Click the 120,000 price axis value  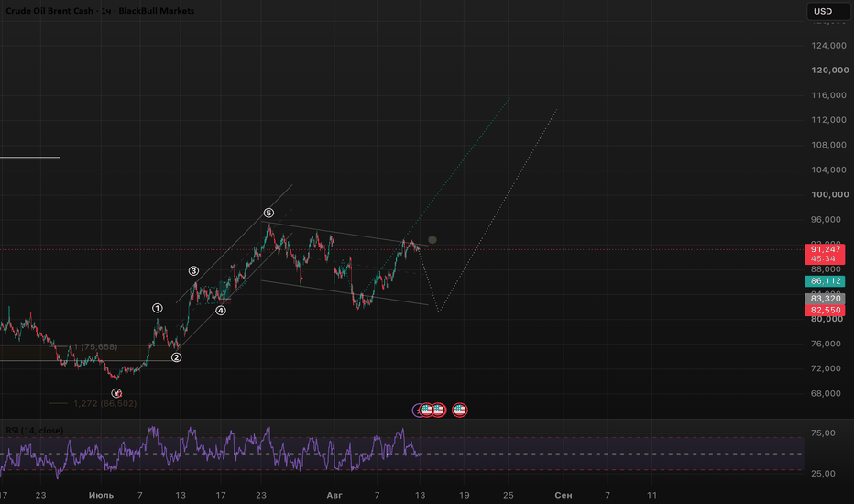[x=829, y=71]
